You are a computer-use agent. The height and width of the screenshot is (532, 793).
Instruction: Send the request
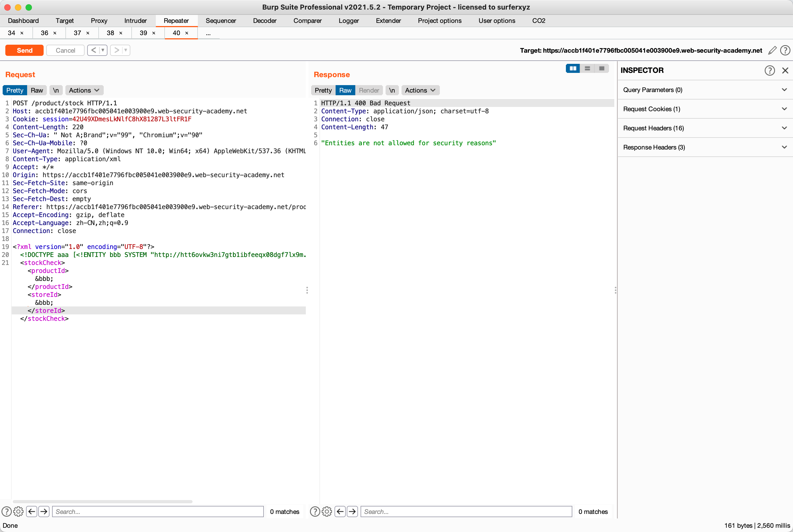coord(24,50)
